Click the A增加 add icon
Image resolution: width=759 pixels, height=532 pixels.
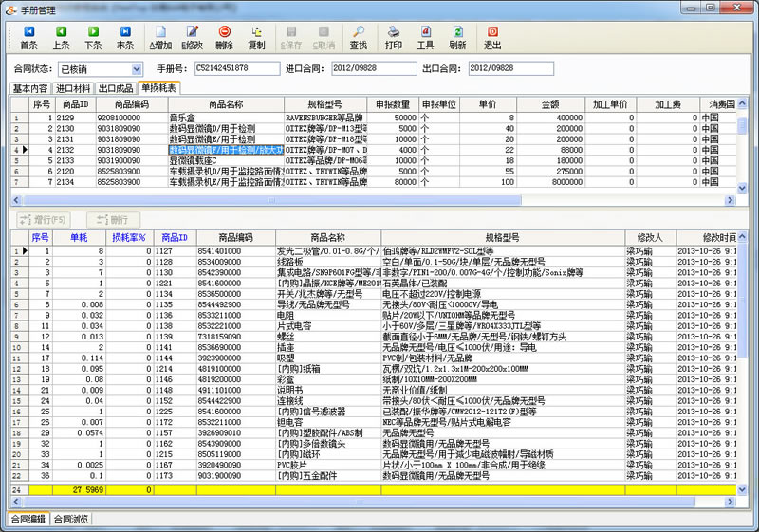[x=160, y=38]
